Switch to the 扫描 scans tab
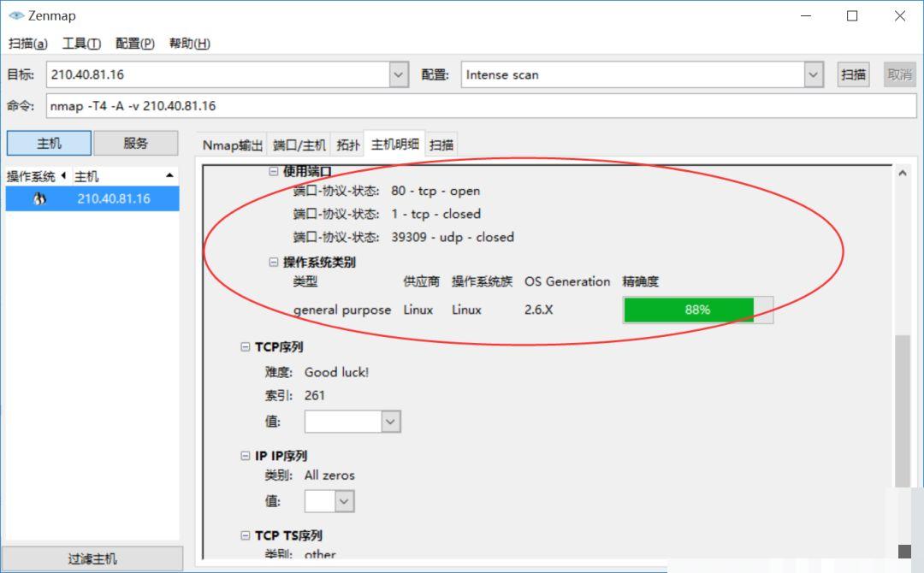 pos(441,145)
